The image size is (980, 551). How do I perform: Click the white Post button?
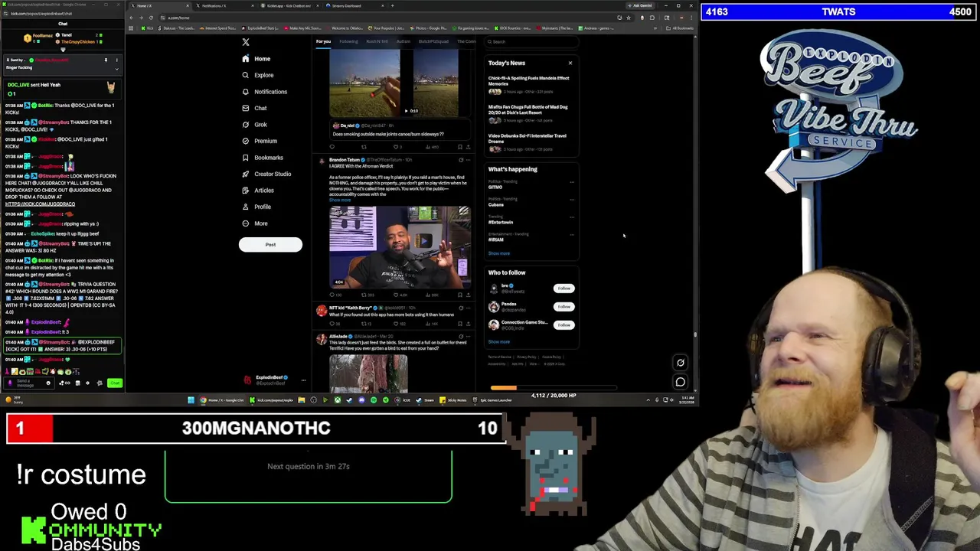(x=270, y=245)
